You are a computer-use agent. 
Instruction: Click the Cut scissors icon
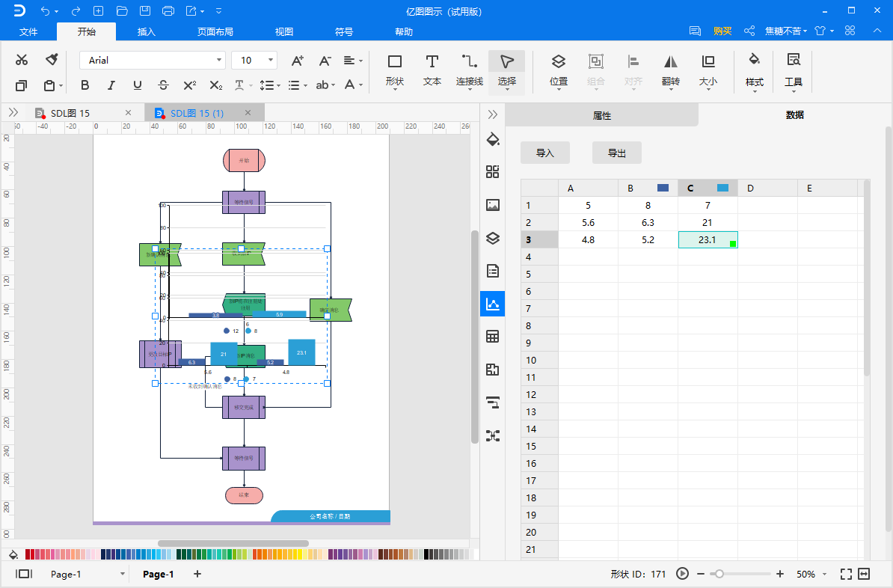(22, 60)
